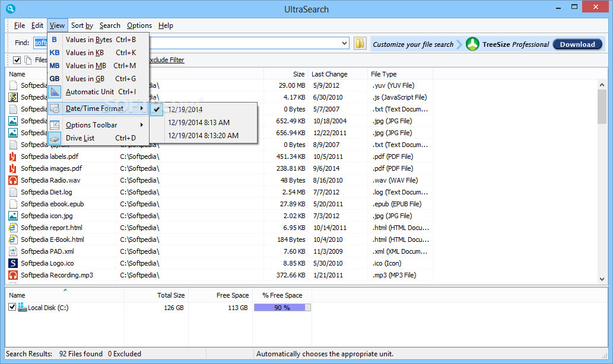
Task: Select Automatic Unit menu entry
Action: point(98,92)
